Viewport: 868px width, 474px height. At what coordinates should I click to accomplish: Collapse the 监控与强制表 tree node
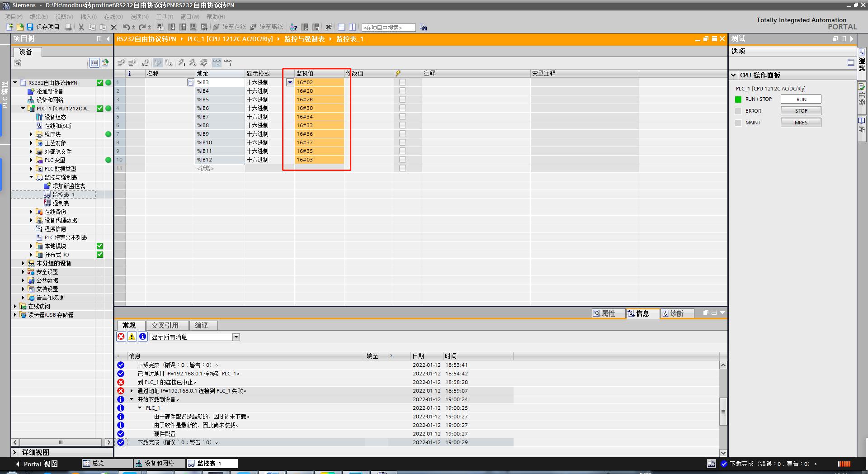(x=31, y=177)
